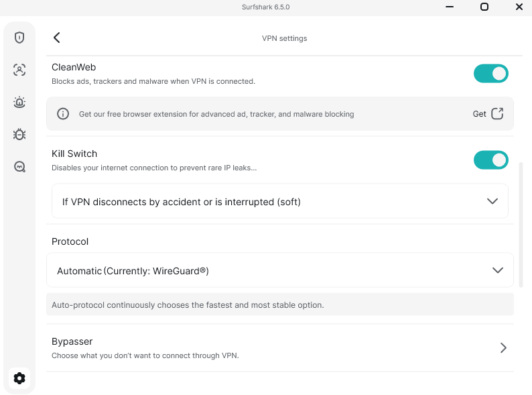The image size is (532, 395).
Task: Click the info circle icon in extension banner
Action: coord(63,113)
